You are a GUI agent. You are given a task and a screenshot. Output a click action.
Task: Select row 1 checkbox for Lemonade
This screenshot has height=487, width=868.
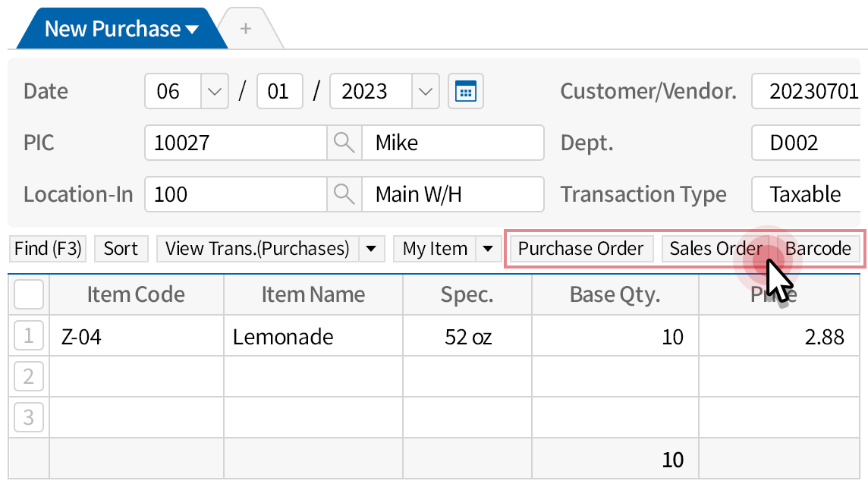click(x=29, y=336)
